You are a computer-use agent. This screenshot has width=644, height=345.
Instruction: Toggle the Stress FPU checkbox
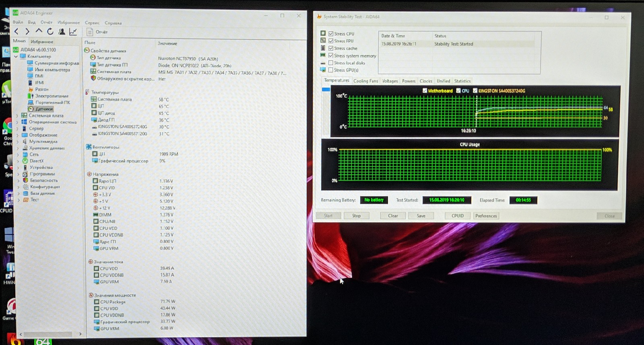(x=331, y=41)
